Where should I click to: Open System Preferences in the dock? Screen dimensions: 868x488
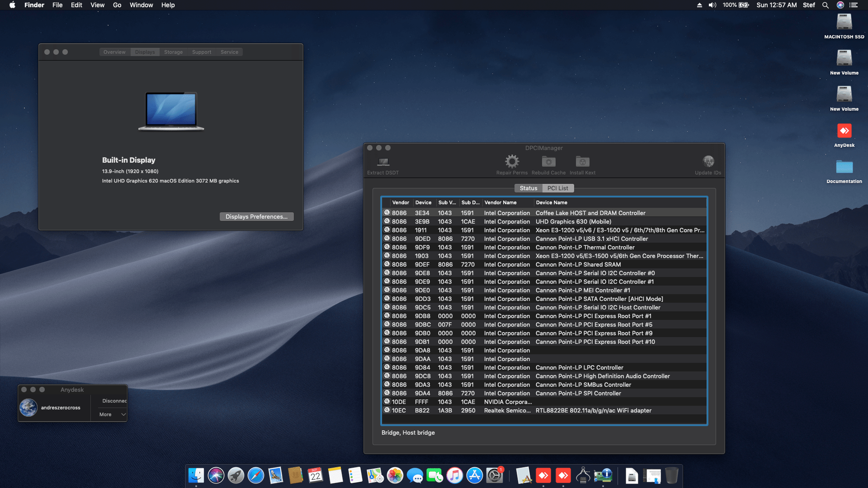click(494, 475)
